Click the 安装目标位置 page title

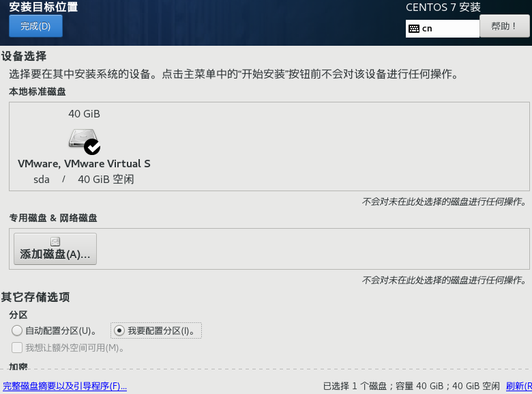tap(44, 7)
